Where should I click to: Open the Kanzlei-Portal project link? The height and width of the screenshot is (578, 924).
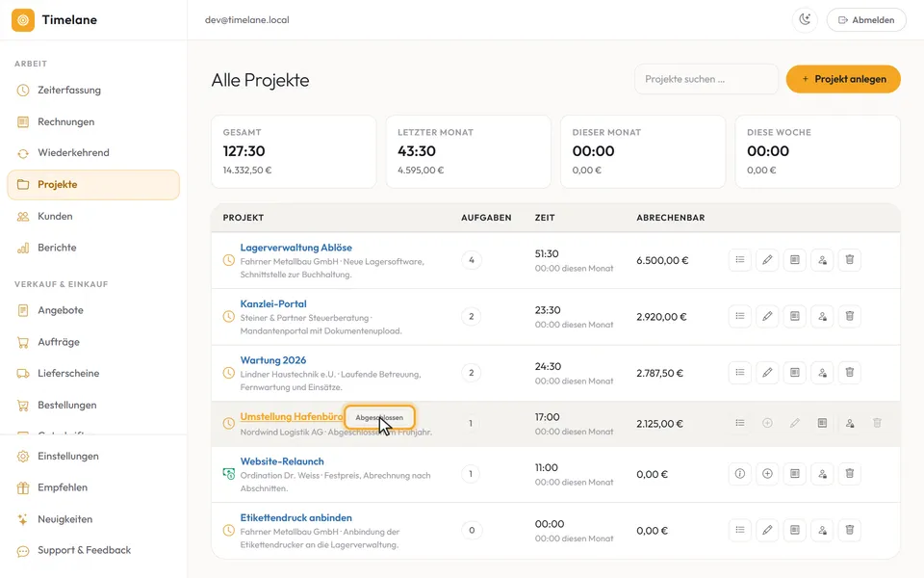(273, 303)
